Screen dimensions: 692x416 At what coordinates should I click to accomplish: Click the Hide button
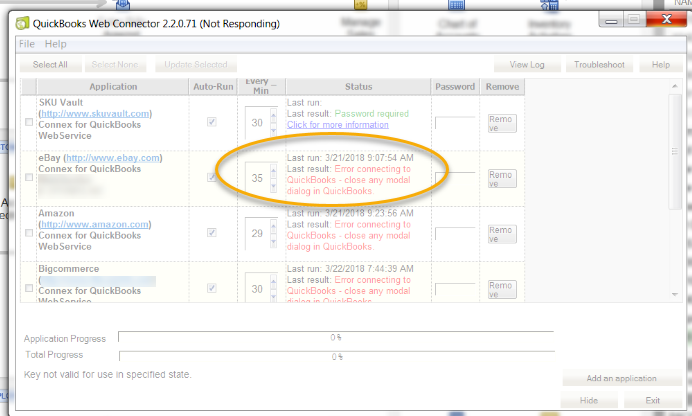[x=589, y=400]
